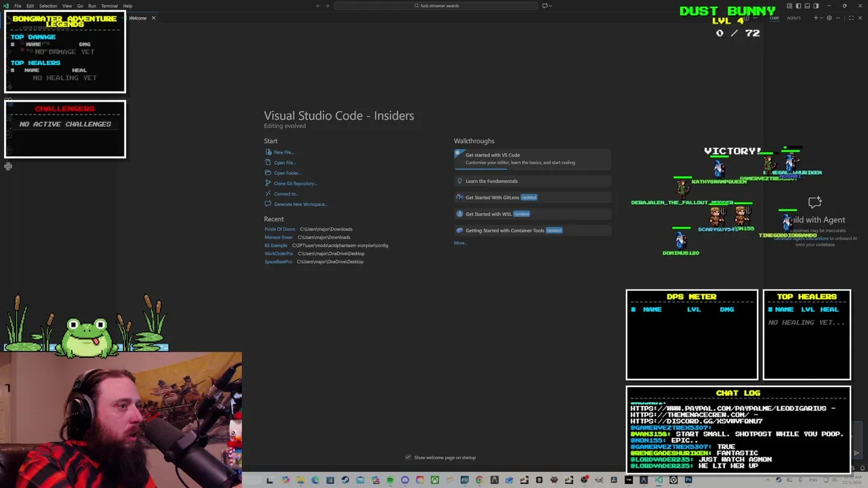Image resolution: width=868 pixels, height=488 pixels.
Task: Open recent project SpaceBasePro
Action: coord(278,262)
